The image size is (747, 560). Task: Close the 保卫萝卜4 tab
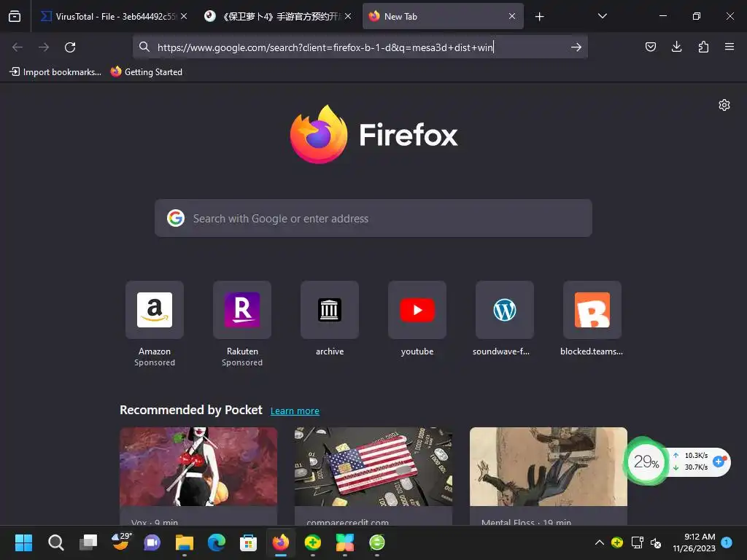click(348, 16)
